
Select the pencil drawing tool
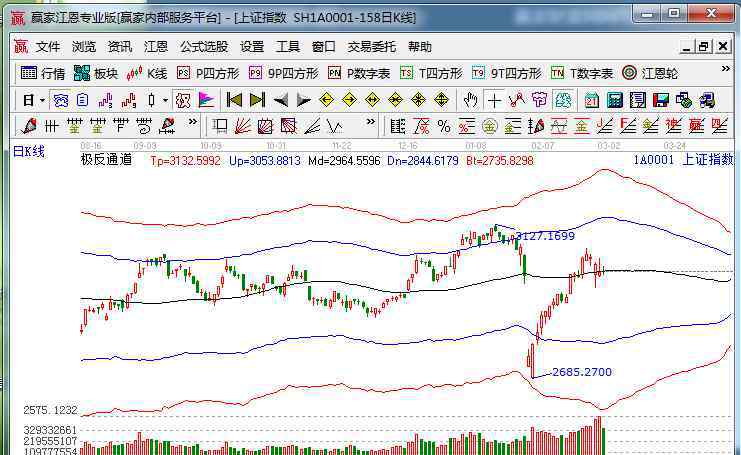point(29,126)
